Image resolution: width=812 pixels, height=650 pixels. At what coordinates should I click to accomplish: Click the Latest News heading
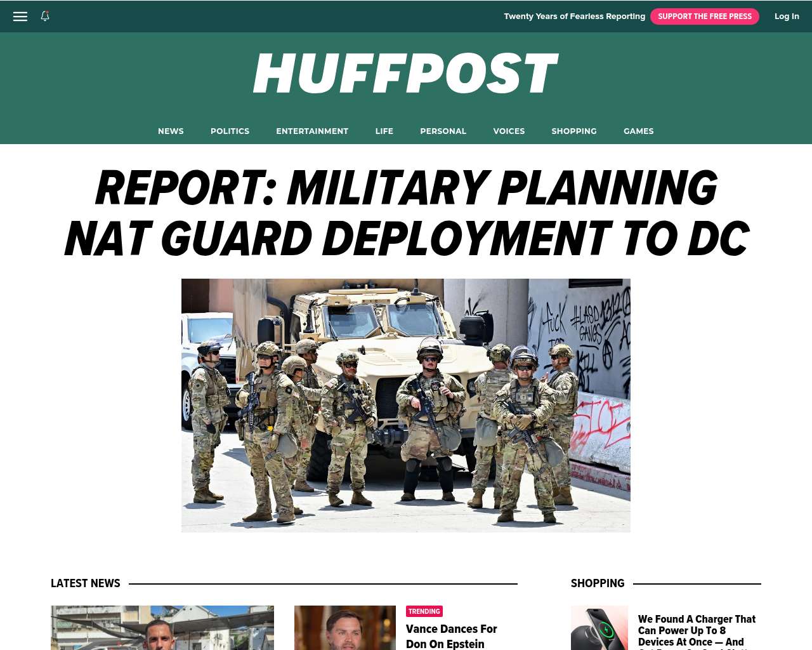[x=86, y=583]
